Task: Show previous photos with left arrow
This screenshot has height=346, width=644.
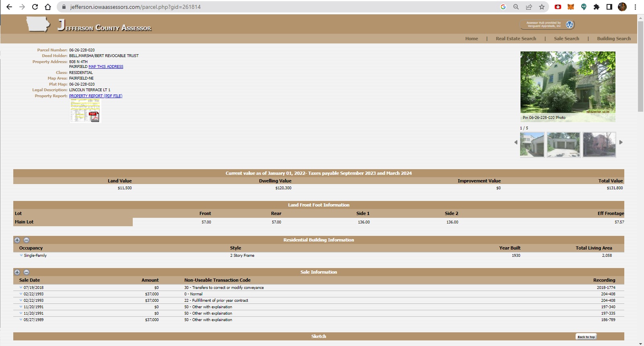Action: [x=516, y=142]
